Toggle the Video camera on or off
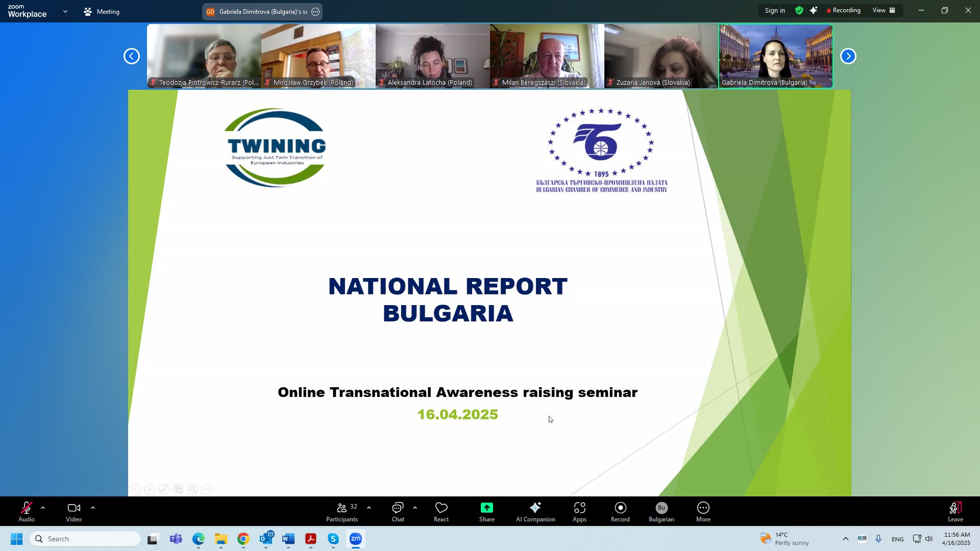980x551 pixels. click(73, 512)
